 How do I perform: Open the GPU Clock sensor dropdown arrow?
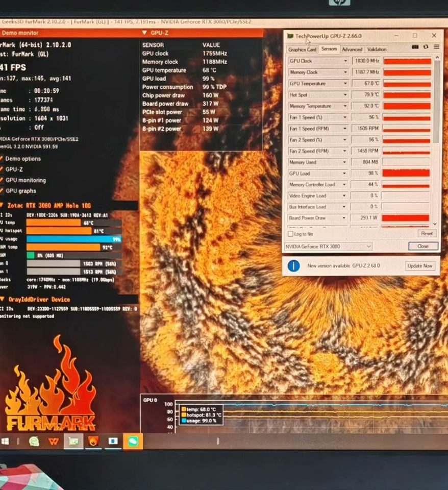[344, 61]
